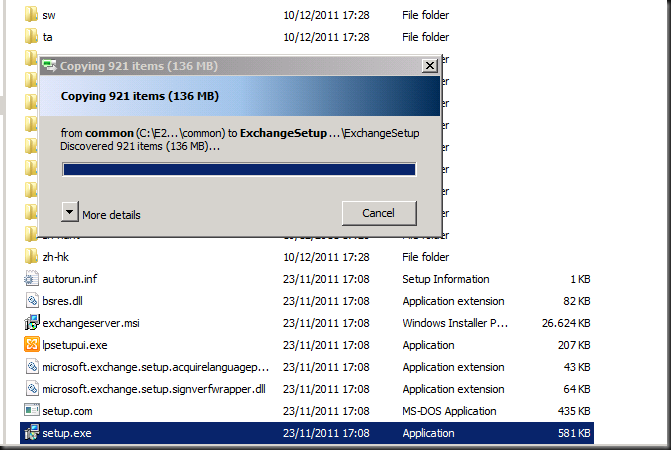Click the zh-hk folder icon

click(31, 257)
